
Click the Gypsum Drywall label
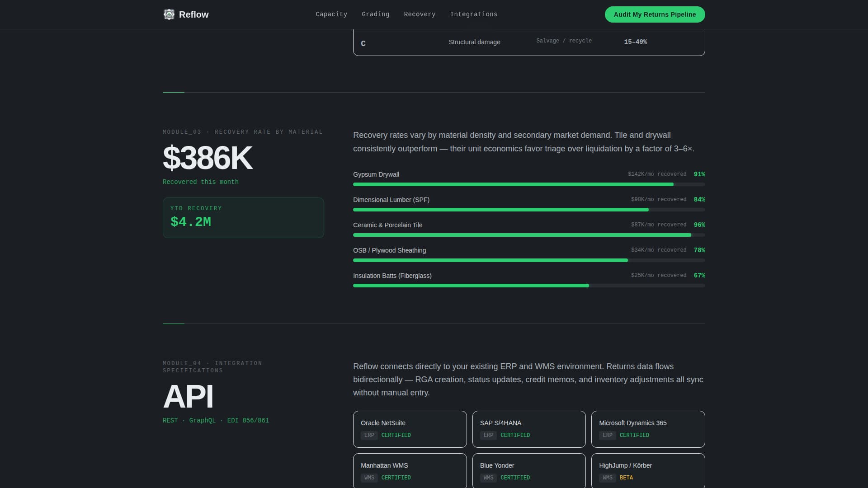pyautogui.click(x=376, y=174)
